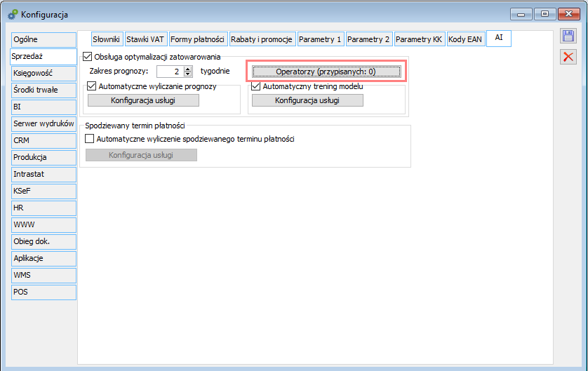Open the Rabaty i promocje tab
Viewport: 588px width, 371px height.
coord(262,39)
